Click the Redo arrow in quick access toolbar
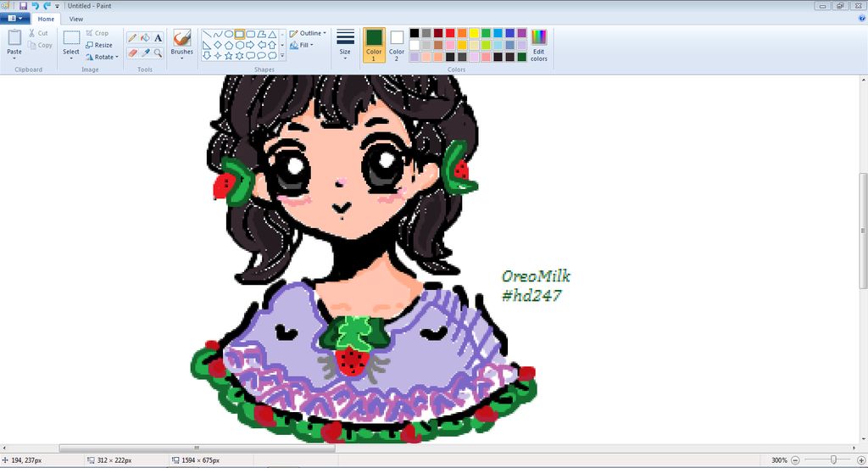Viewport: 868px width, 468px height. (47, 6)
